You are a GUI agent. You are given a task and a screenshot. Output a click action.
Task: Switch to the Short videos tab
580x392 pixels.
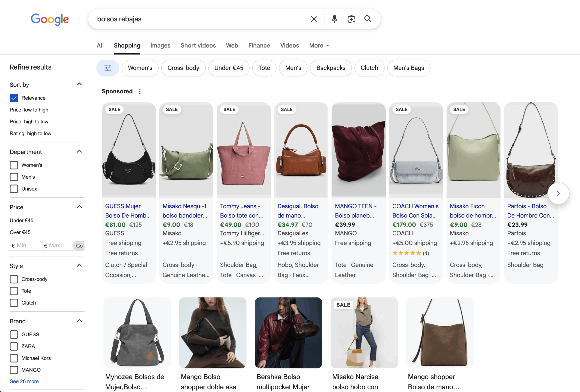[198, 45]
